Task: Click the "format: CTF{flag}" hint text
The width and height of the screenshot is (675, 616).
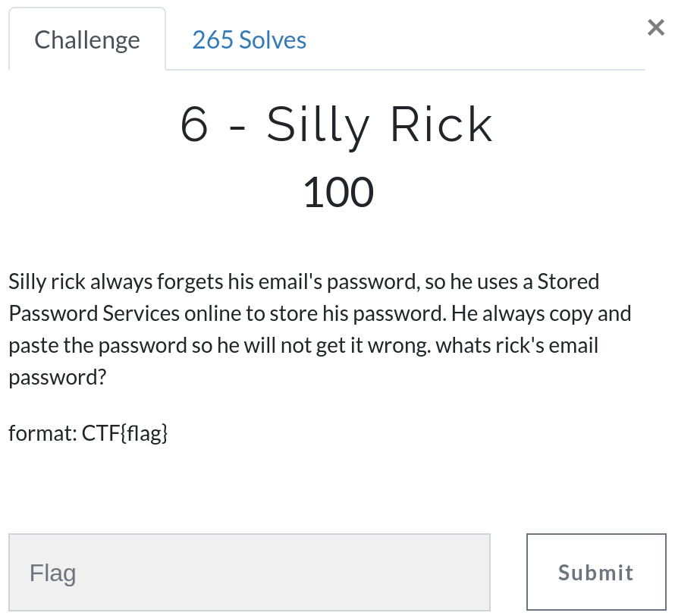Action: [88, 433]
